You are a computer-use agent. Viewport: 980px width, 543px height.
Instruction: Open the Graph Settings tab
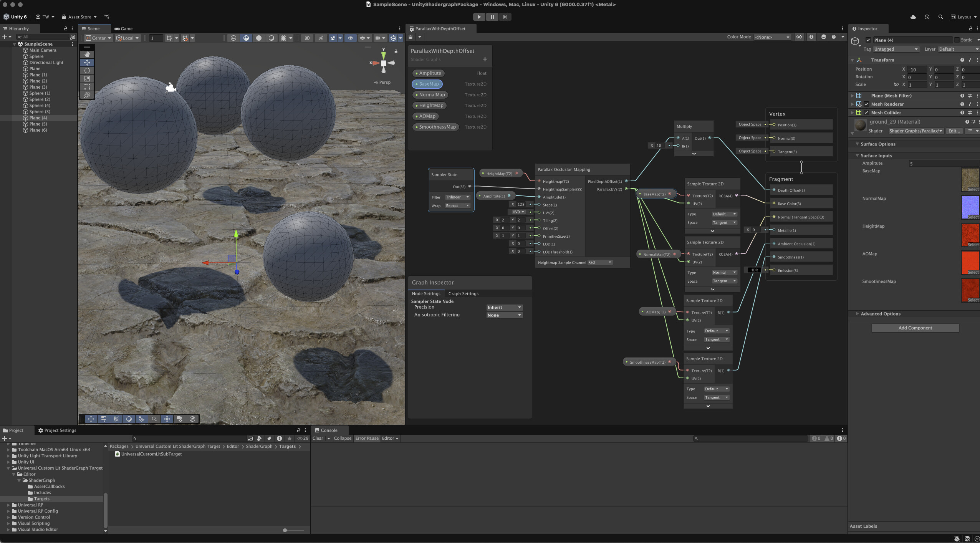coord(463,294)
